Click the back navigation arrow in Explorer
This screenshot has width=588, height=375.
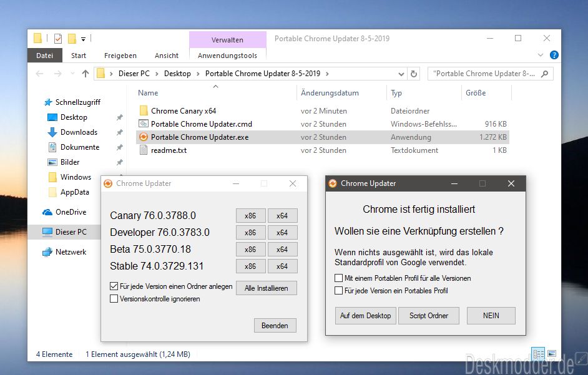(x=39, y=74)
